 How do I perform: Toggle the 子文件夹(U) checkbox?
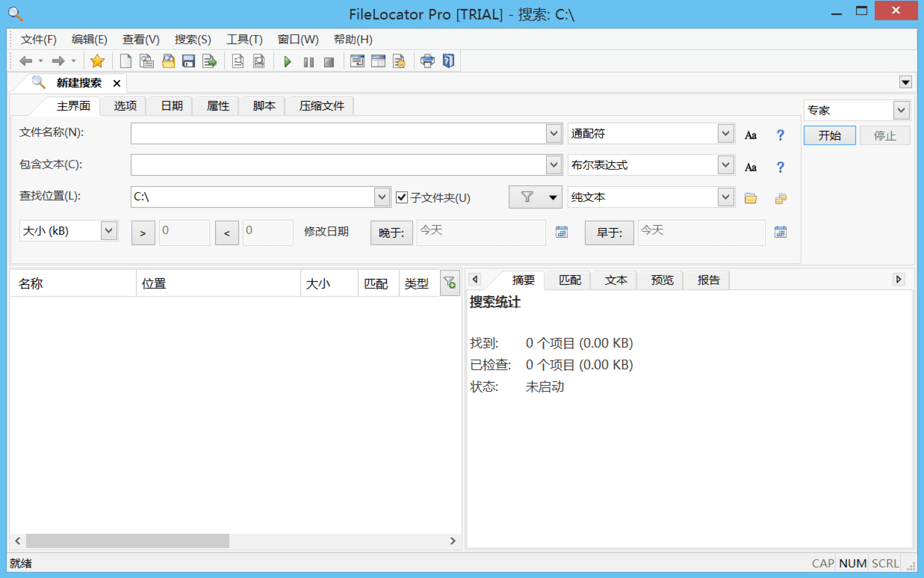(402, 197)
